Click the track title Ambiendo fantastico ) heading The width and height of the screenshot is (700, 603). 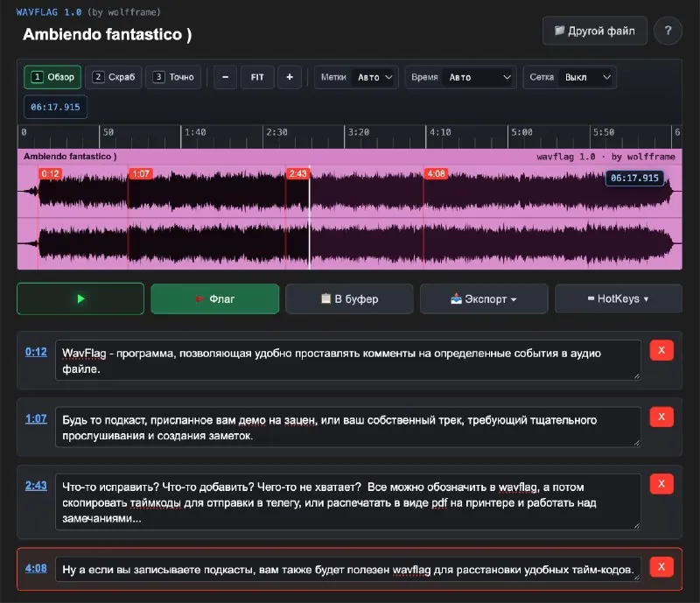tap(107, 34)
